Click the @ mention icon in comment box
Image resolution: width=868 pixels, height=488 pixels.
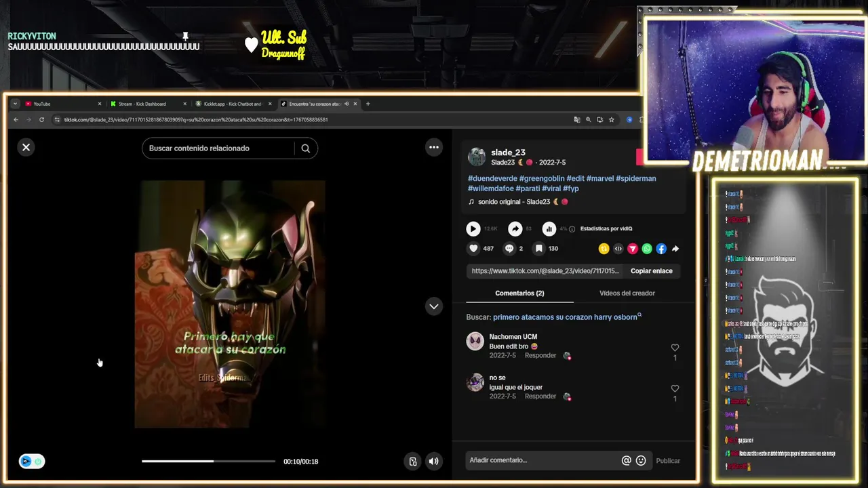(x=626, y=460)
